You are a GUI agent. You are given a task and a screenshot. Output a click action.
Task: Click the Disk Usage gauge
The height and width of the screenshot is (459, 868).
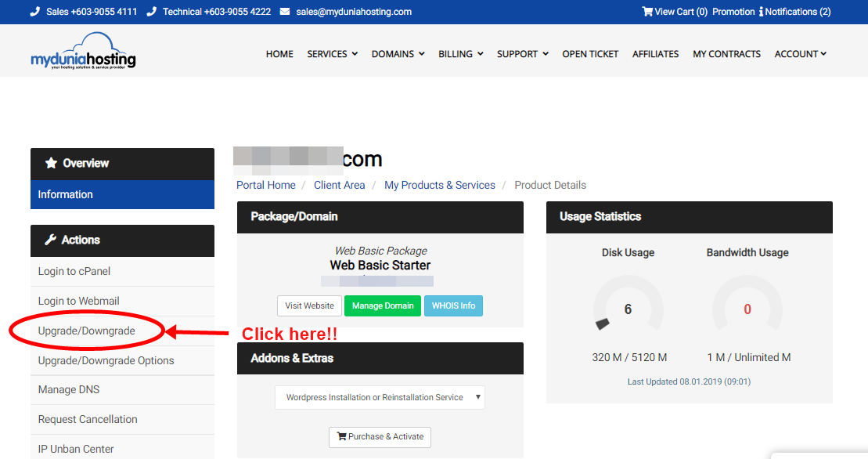(x=628, y=309)
